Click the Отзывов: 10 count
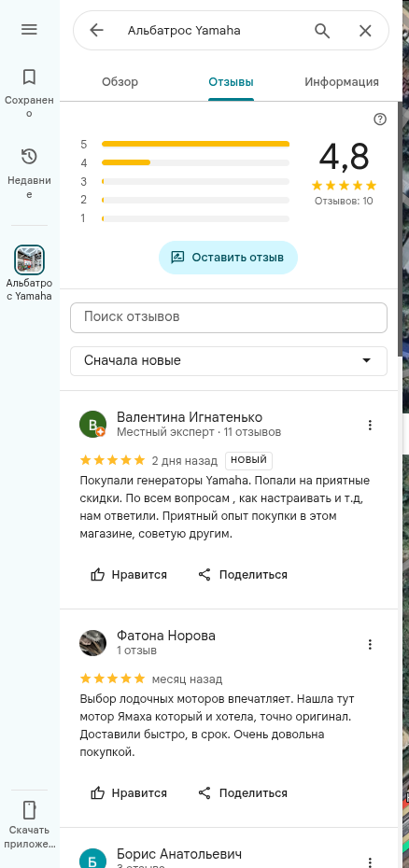The width and height of the screenshot is (409, 868). [x=344, y=201]
